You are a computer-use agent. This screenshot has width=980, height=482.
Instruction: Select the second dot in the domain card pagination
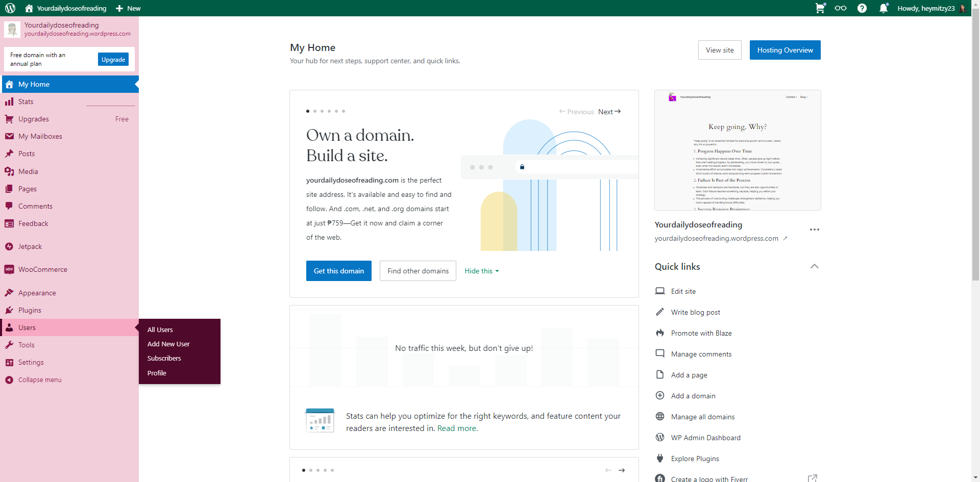click(x=315, y=111)
